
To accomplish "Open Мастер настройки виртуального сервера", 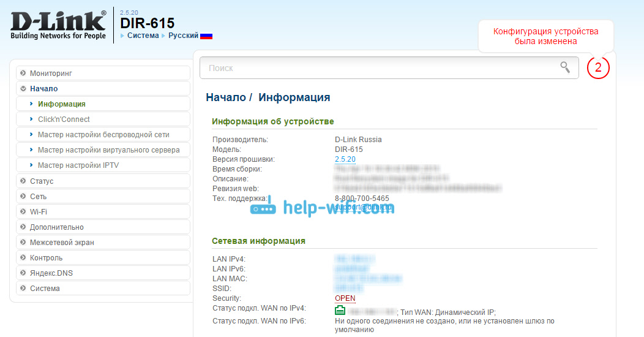I will point(108,150).
